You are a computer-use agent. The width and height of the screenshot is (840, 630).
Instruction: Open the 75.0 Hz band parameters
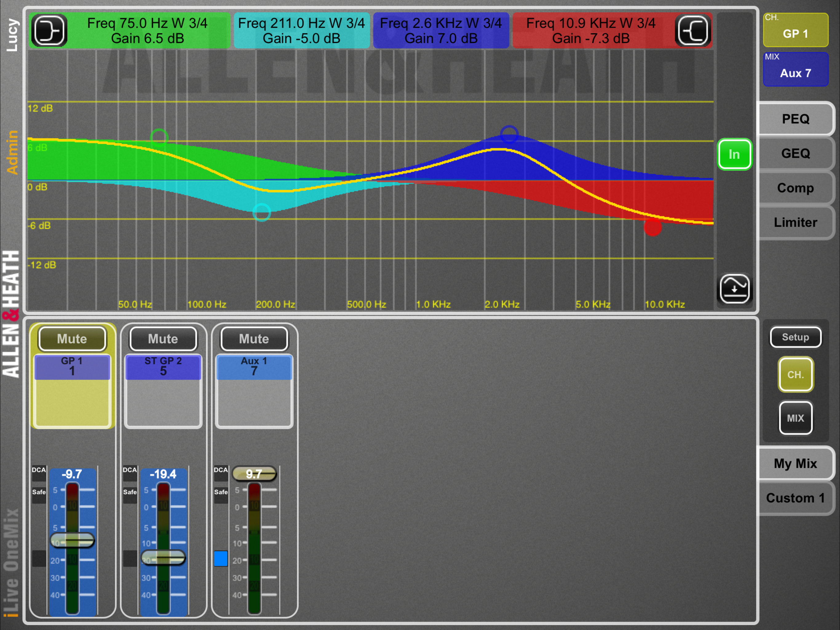point(147,30)
